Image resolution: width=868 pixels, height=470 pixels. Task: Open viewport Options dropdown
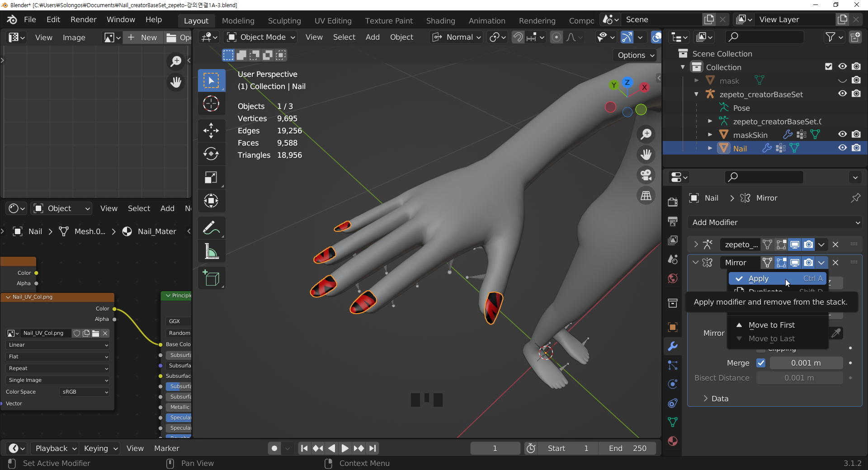pos(635,55)
